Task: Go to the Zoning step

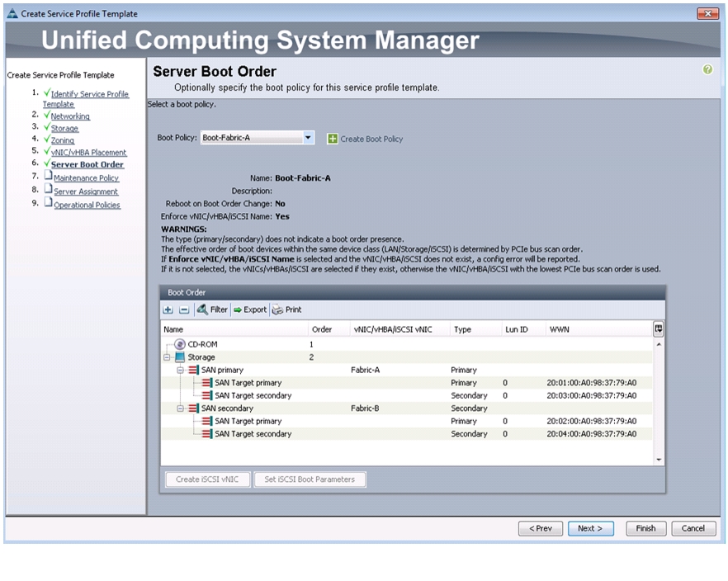Action: 62,140
